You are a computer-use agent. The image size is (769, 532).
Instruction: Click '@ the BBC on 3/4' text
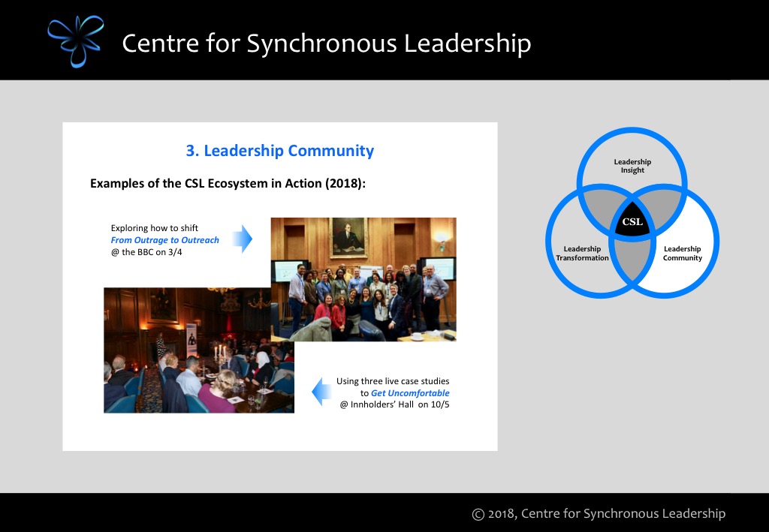click(x=146, y=252)
